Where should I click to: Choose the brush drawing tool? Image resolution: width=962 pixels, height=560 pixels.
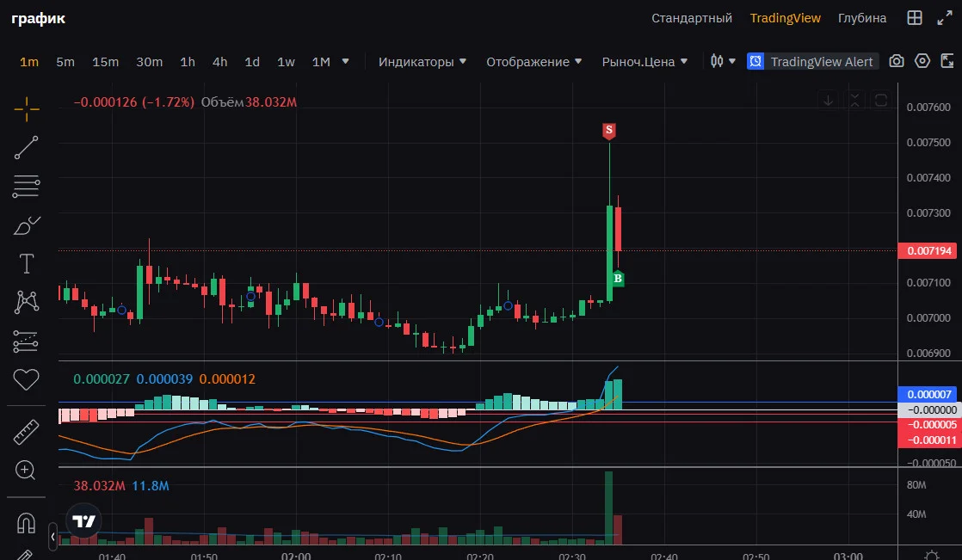pyautogui.click(x=27, y=225)
